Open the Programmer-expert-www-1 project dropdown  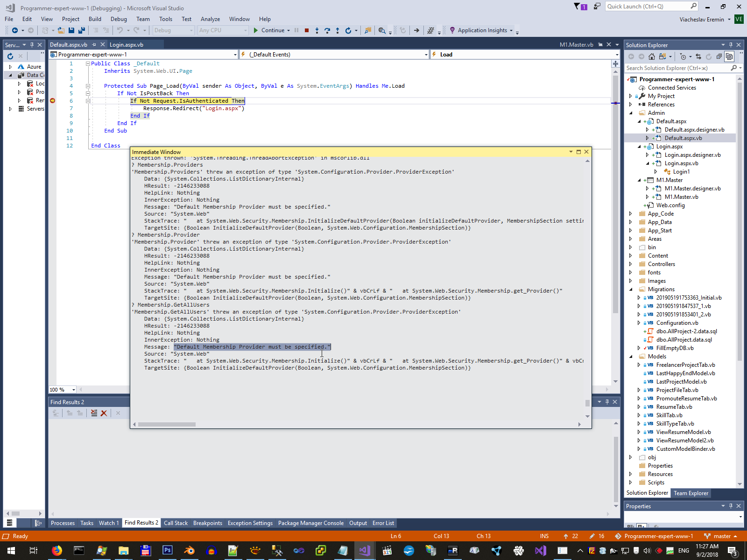coord(144,55)
